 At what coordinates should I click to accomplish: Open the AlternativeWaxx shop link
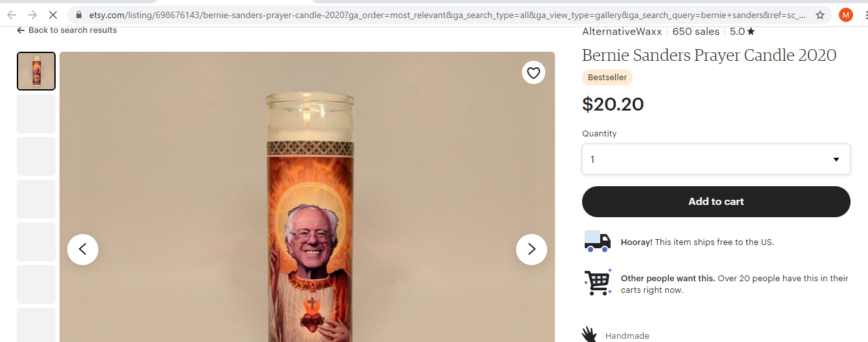tap(622, 31)
